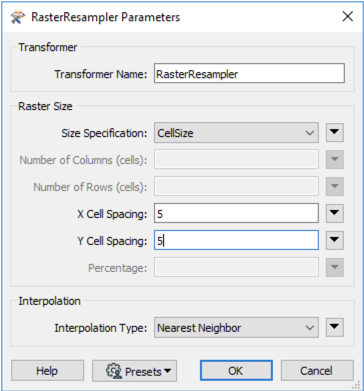The height and width of the screenshot is (391, 364).
Task: Click the RasterResampler app icon in the title bar
Action: click(x=18, y=17)
